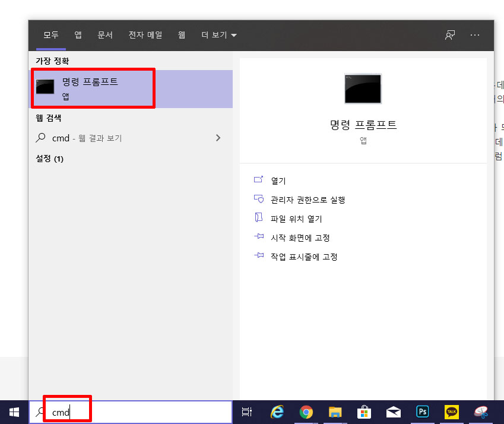The image size is (504, 424).
Task: Switch to the 앱 tab
Action: pyautogui.click(x=78, y=34)
